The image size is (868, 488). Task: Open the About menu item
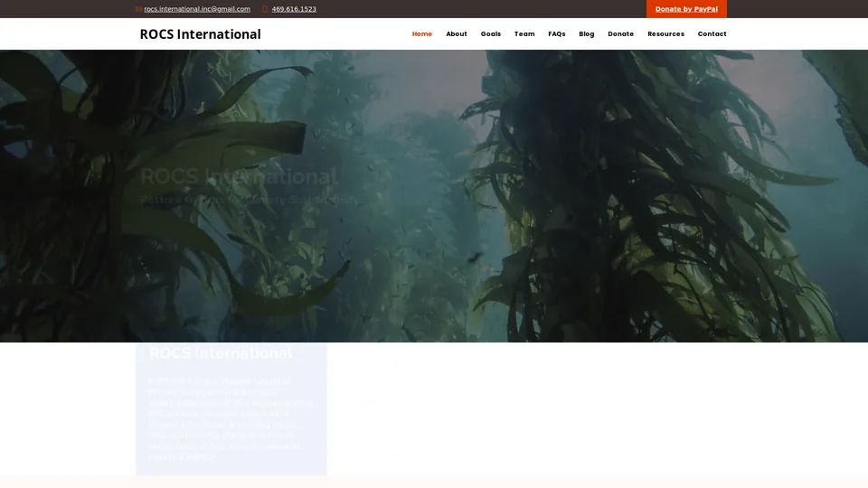(457, 33)
